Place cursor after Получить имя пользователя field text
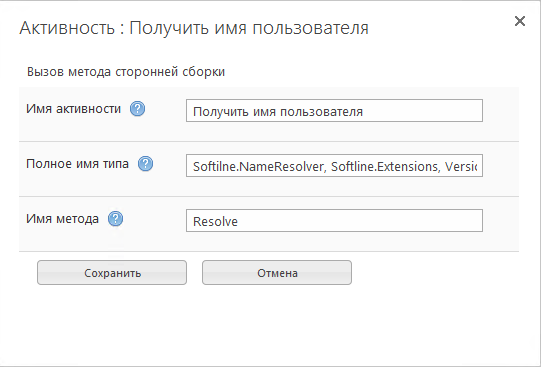541x367 pixels. 364,112
